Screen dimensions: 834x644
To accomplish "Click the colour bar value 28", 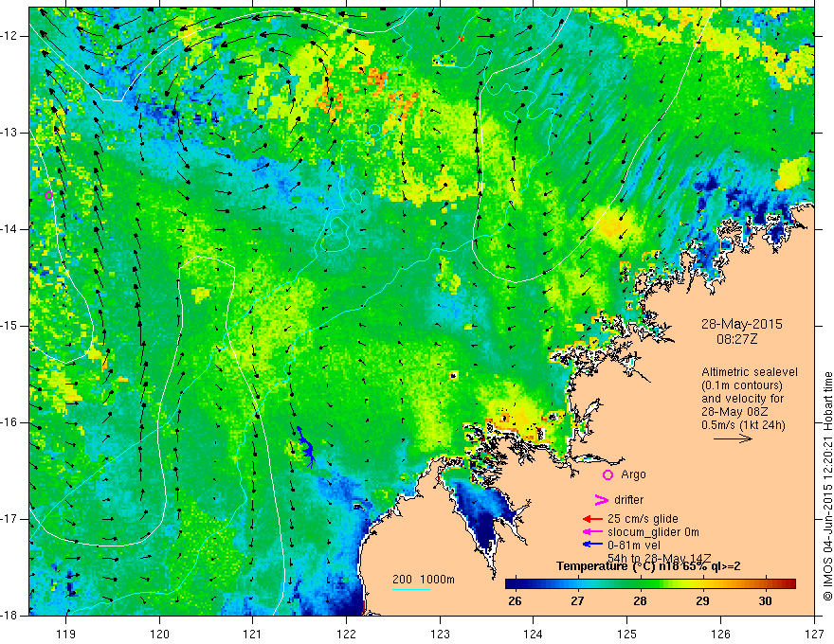I will pyautogui.click(x=640, y=601).
